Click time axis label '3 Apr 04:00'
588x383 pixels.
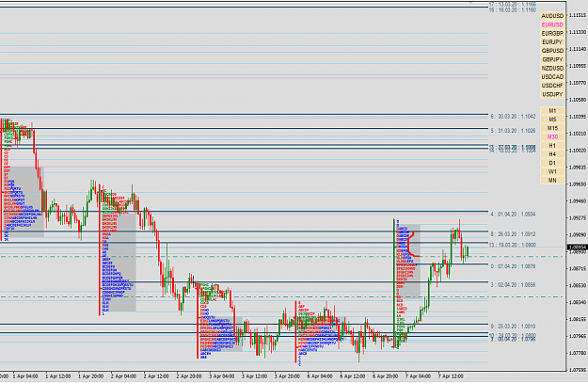click(222, 375)
